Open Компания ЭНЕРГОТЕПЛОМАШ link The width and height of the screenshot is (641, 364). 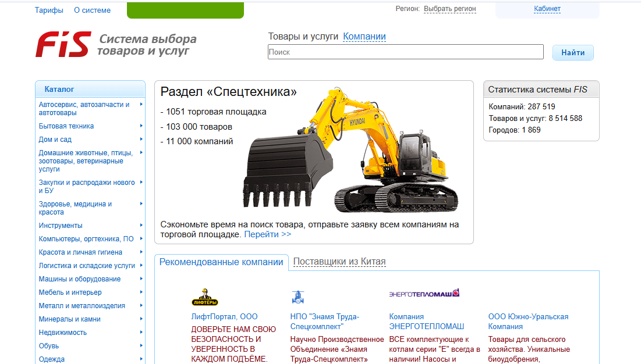[426, 322]
